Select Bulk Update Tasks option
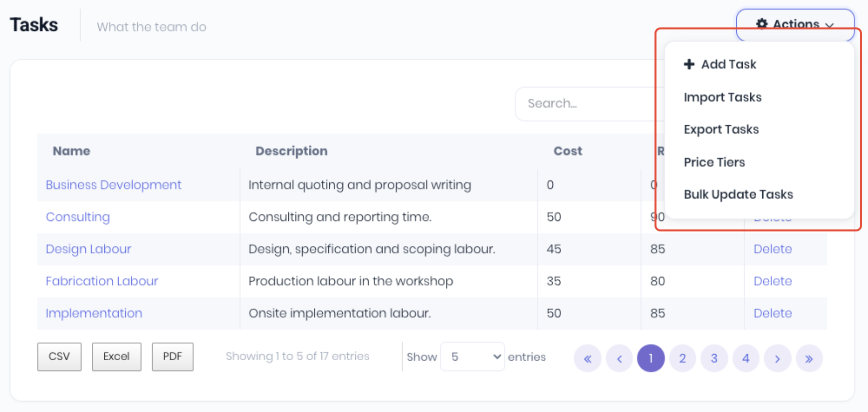 [x=738, y=195]
